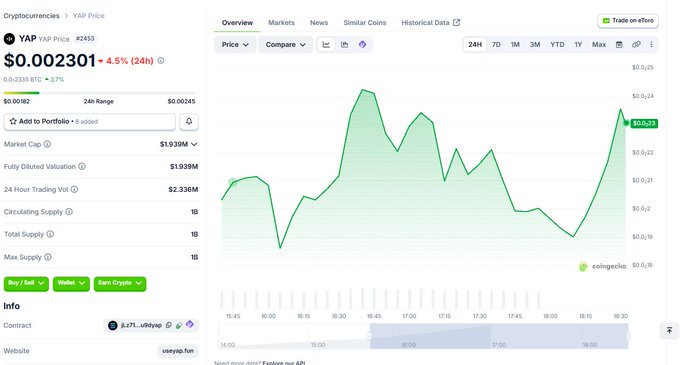Click the Explore our API link
Image resolution: width=680 pixels, height=365 pixels.
coord(284,362)
